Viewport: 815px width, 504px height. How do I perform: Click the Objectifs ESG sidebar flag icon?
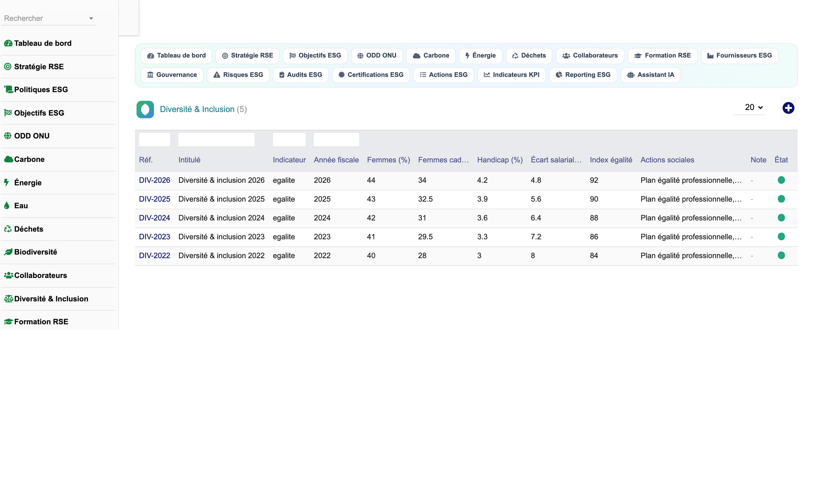[8, 113]
